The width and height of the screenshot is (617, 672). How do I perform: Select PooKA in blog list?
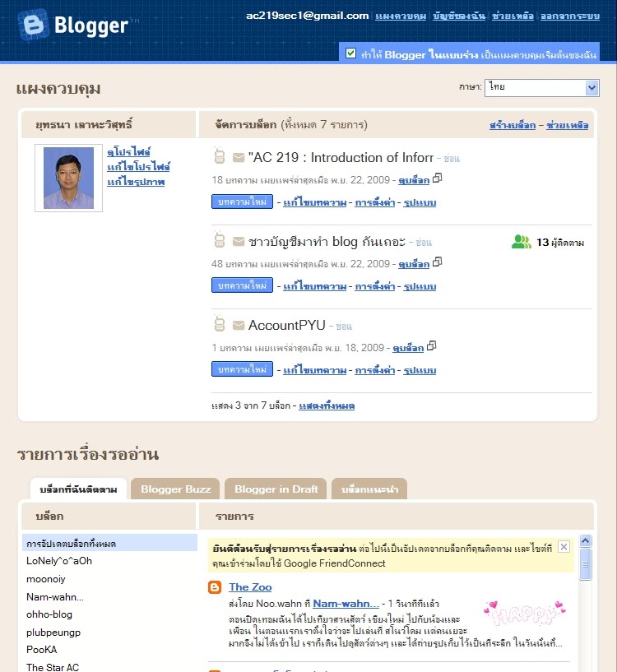42,649
